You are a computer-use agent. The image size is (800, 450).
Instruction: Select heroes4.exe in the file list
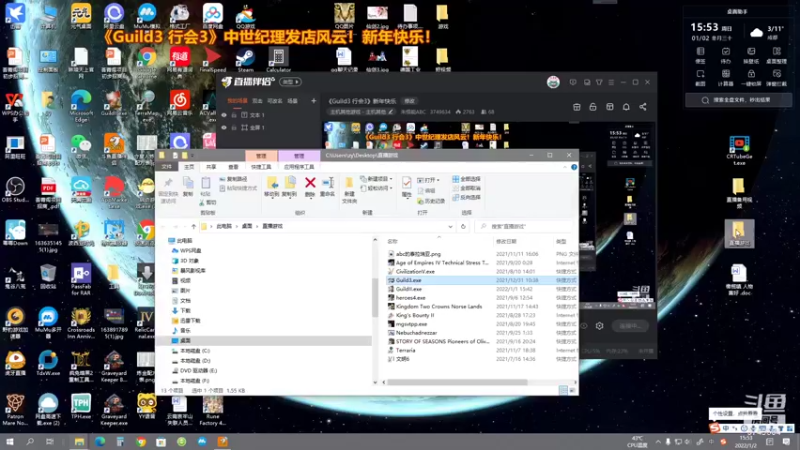tap(410, 297)
